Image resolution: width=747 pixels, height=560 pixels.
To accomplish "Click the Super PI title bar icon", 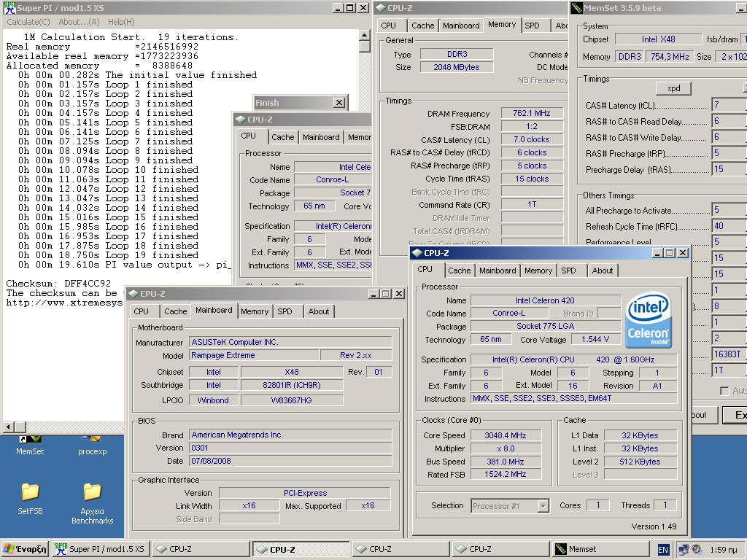I will 9,8.
